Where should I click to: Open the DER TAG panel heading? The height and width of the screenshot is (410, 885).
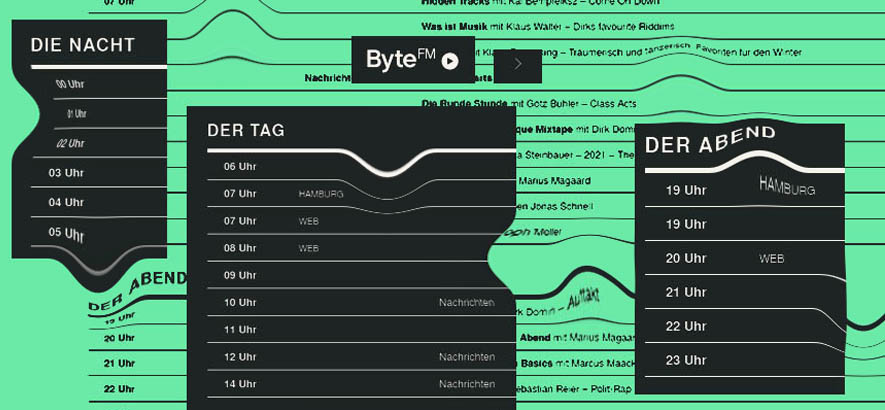(246, 130)
